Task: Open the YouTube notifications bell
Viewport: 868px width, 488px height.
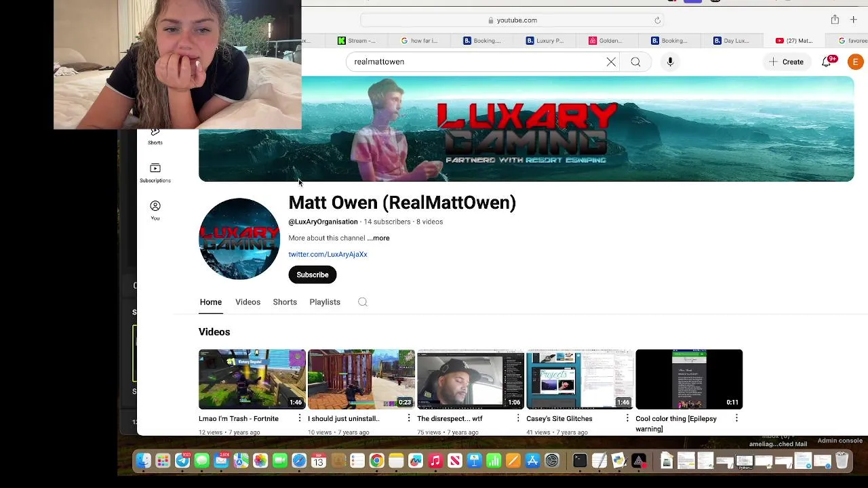Action: click(827, 62)
